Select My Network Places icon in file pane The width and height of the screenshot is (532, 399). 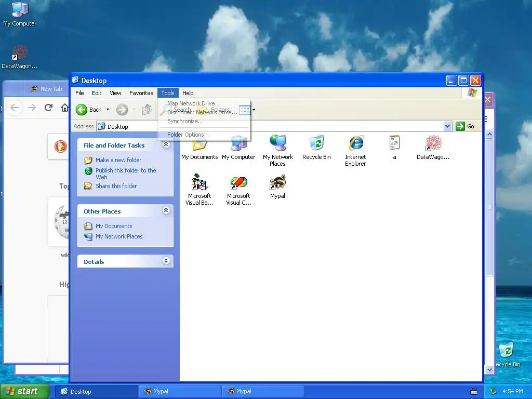pyautogui.click(x=277, y=151)
